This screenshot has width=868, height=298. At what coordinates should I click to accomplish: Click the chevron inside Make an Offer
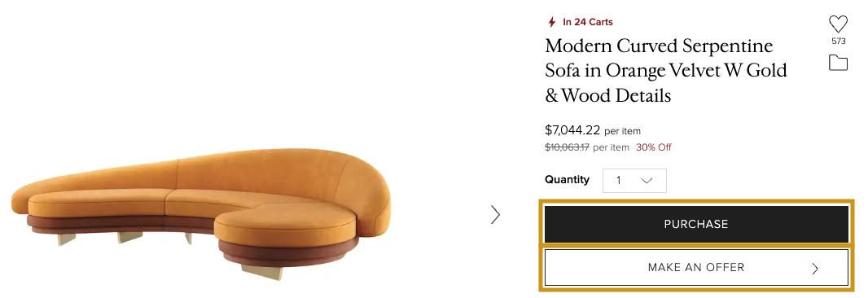click(815, 269)
